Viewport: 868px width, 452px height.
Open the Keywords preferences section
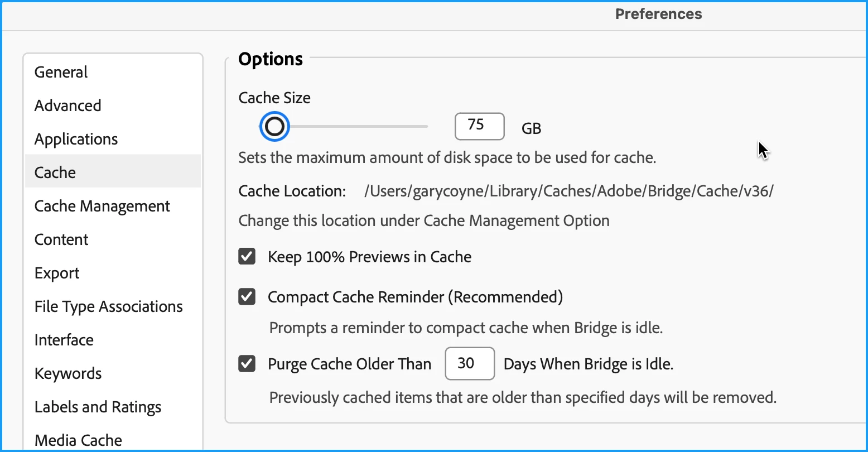point(68,374)
